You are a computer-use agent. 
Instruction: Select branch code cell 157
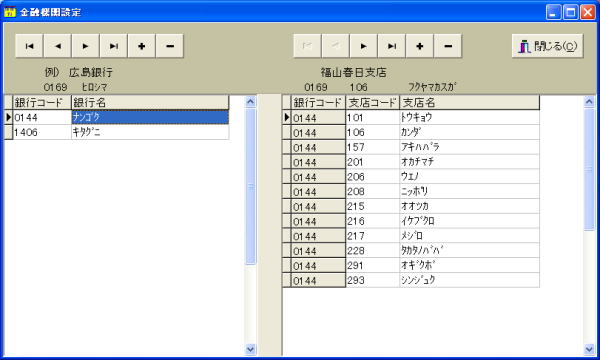373,147
